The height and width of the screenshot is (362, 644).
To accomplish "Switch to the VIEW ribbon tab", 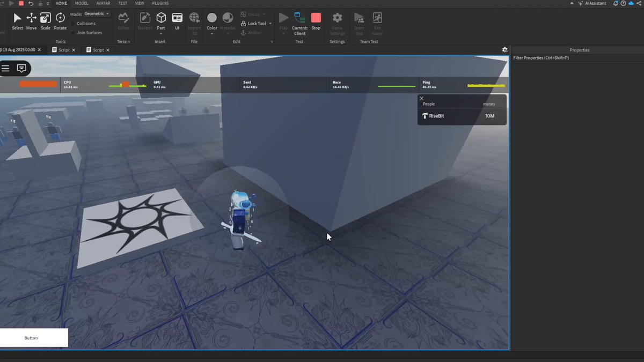I will (x=140, y=3).
